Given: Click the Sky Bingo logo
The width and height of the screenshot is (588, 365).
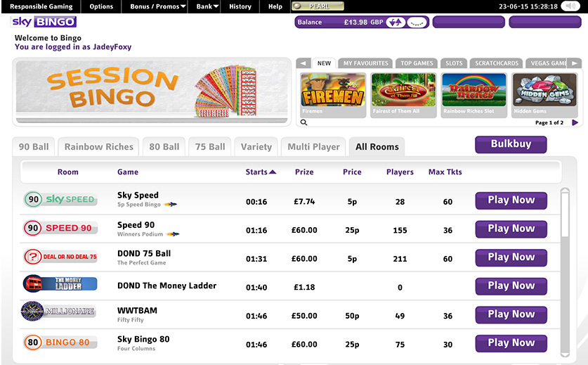Looking at the screenshot, I should 44,22.
